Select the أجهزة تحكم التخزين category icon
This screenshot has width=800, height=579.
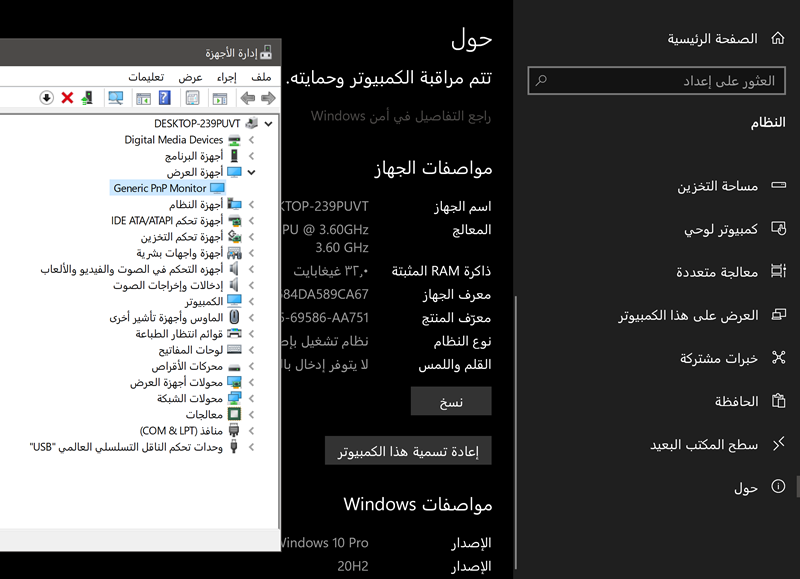coord(234,237)
